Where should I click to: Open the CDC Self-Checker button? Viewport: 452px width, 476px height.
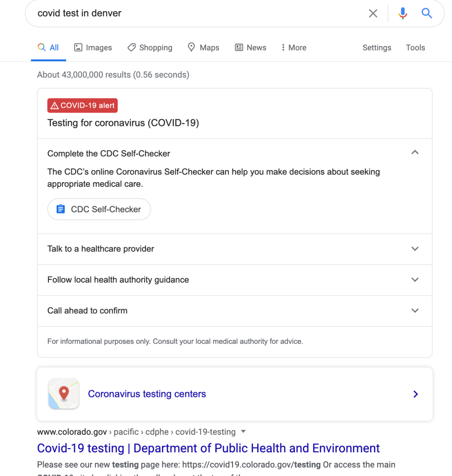(x=99, y=209)
